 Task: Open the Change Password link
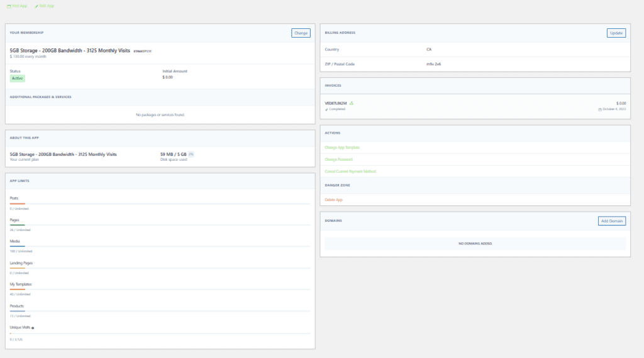coord(338,160)
